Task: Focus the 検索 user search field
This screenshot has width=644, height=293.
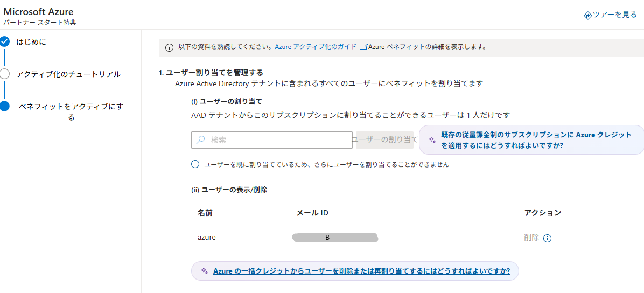Action: click(271, 139)
